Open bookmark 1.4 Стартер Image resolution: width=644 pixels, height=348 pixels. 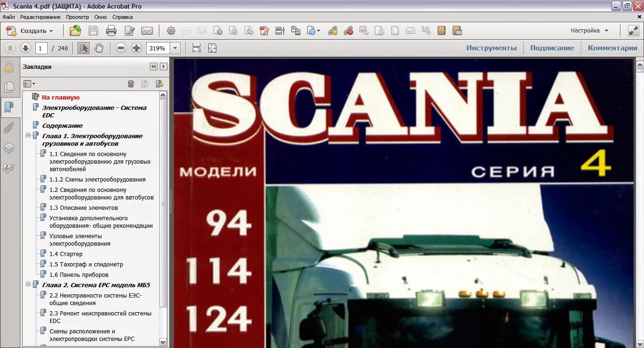(x=66, y=254)
